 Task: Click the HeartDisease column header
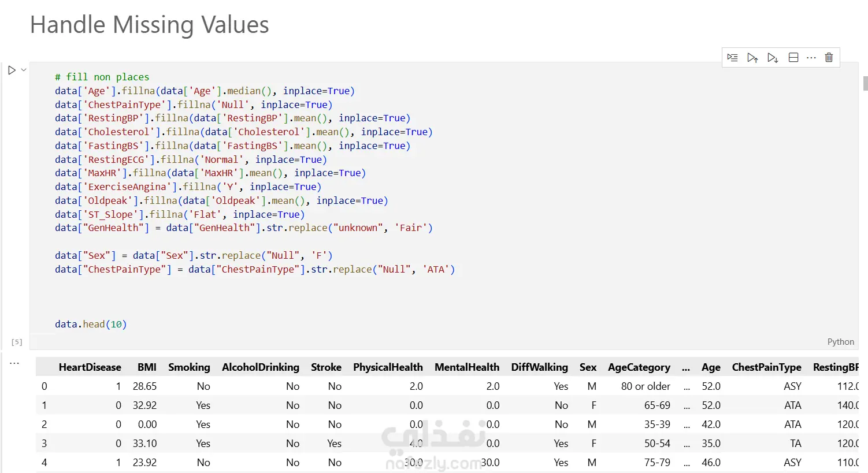[90, 367]
